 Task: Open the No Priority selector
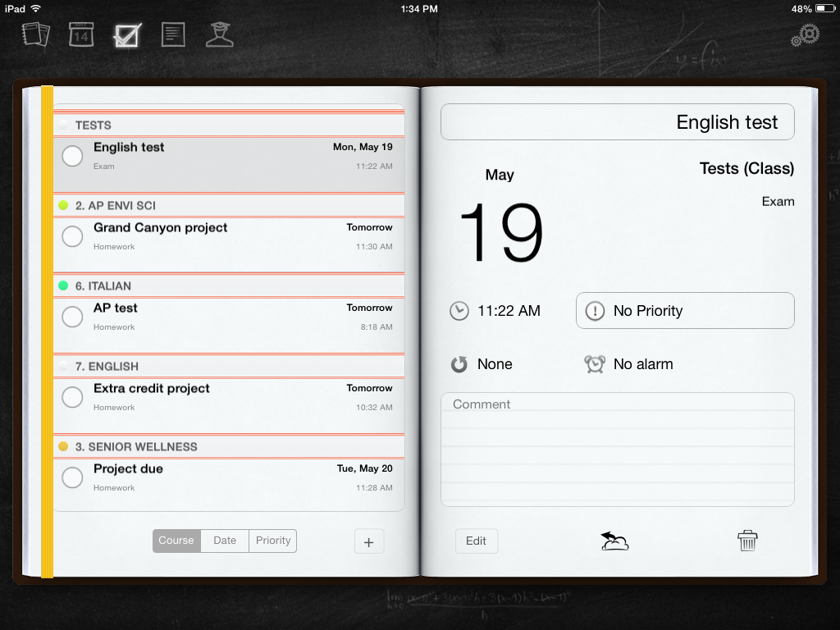point(685,311)
